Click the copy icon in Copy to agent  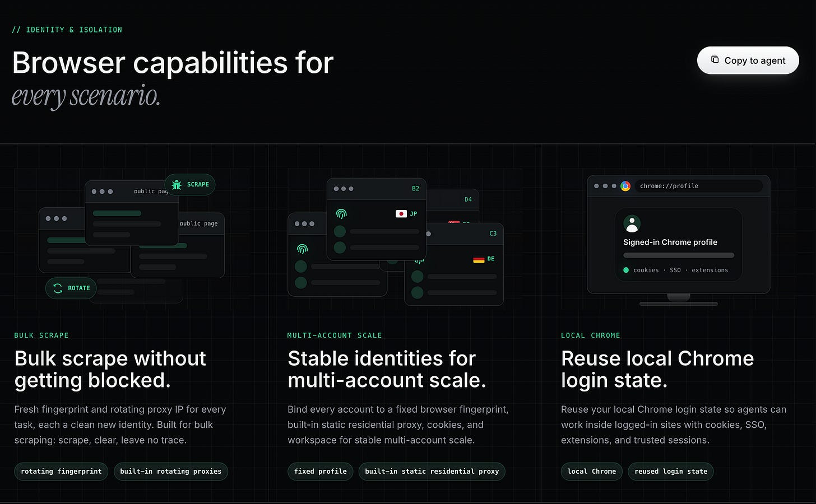(x=715, y=60)
